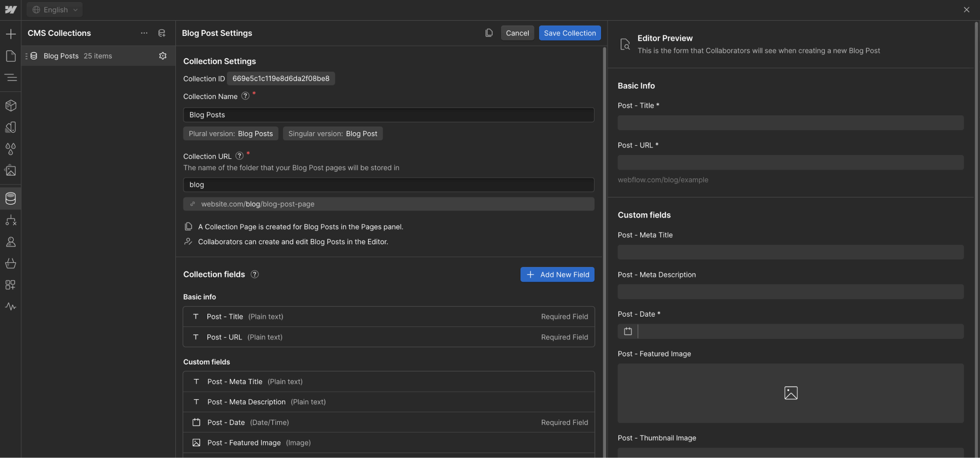This screenshot has height=458, width=980.
Task: Open the Components cube icon
Action: tap(10, 106)
